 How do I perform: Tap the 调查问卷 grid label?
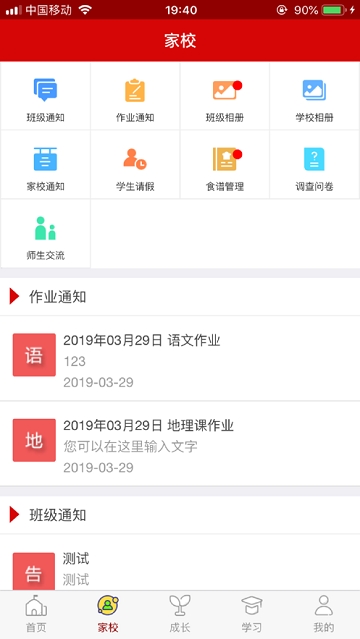pyautogui.click(x=314, y=187)
